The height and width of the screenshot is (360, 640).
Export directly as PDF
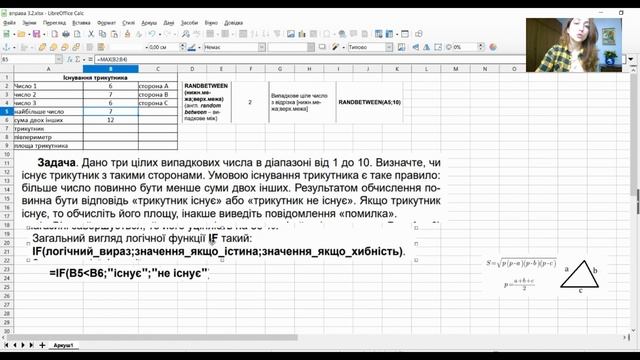coord(54,34)
